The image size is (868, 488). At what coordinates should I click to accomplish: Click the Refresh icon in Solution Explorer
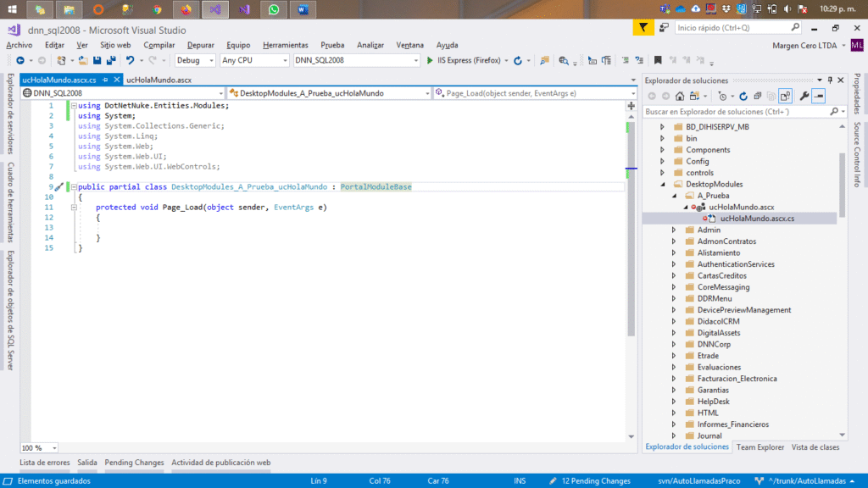coord(743,97)
